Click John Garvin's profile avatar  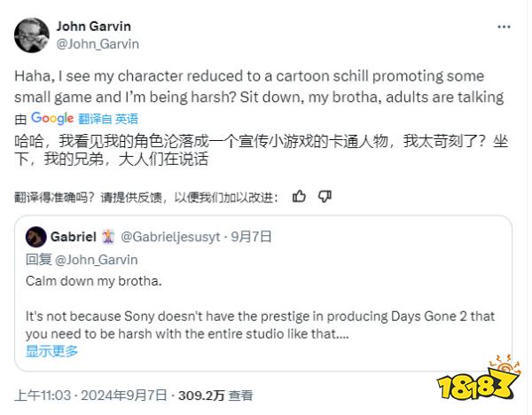pyautogui.click(x=32, y=35)
